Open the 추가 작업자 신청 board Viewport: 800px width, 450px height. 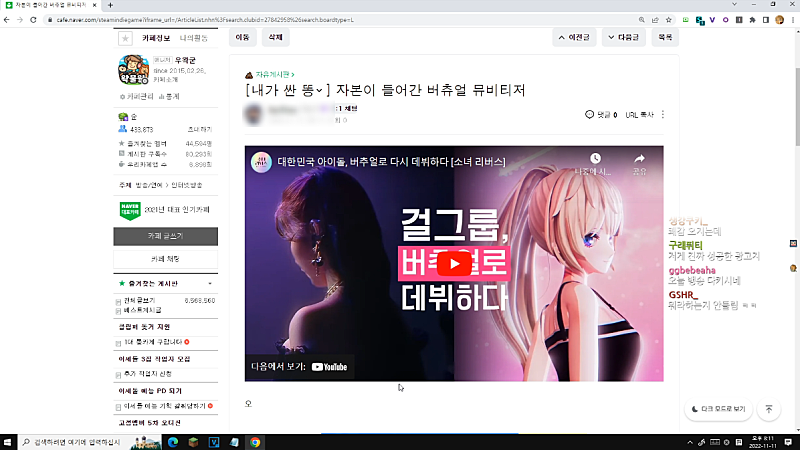pyautogui.click(x=147, y=374)
